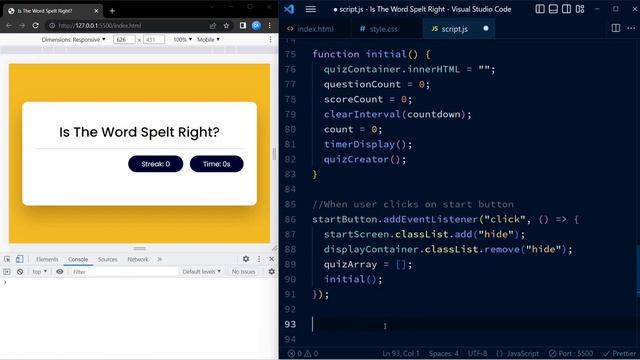Open the editor More Actions ellipsis

pyautogui.click(x=631, y=28)
